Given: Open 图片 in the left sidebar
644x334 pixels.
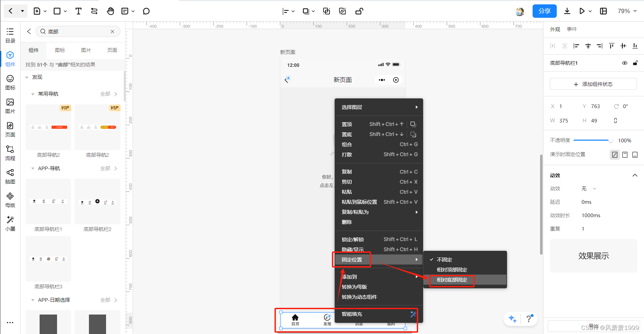Looking at the screenshot, I should click(x=10, y=106).
